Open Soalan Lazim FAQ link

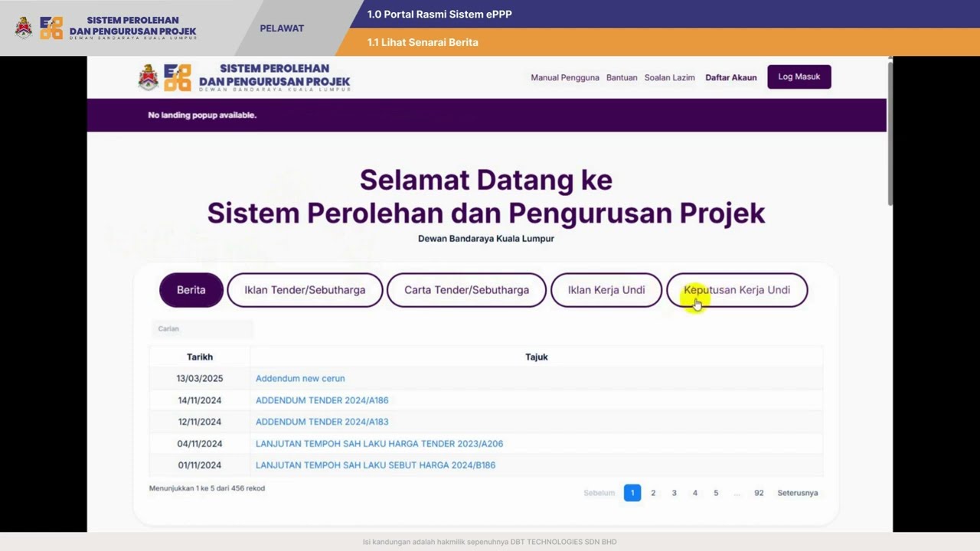coord(670,77)
